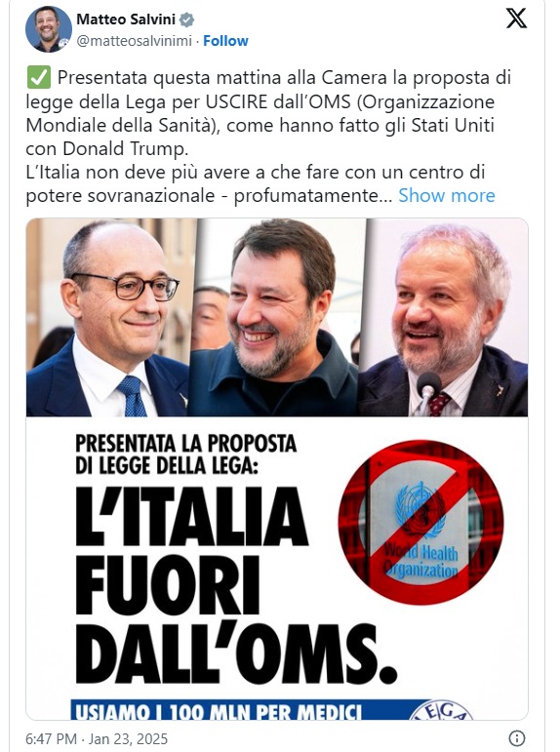Open the Matteo Salvini display name link

[x=127, y=20]
